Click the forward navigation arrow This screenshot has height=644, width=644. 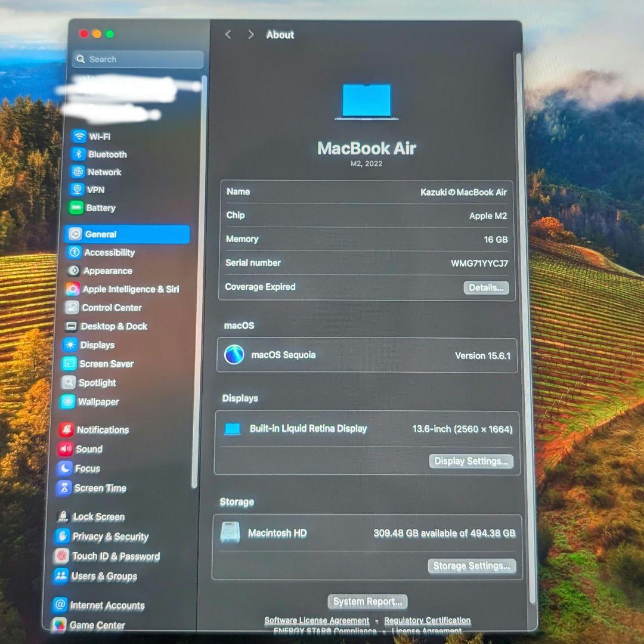(x=250, y=35)
